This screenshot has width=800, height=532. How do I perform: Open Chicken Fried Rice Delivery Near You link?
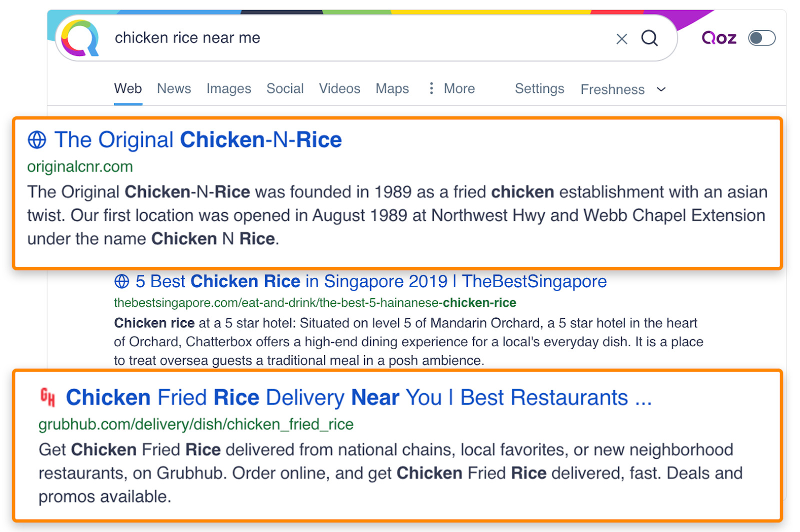tap(359, 398)
